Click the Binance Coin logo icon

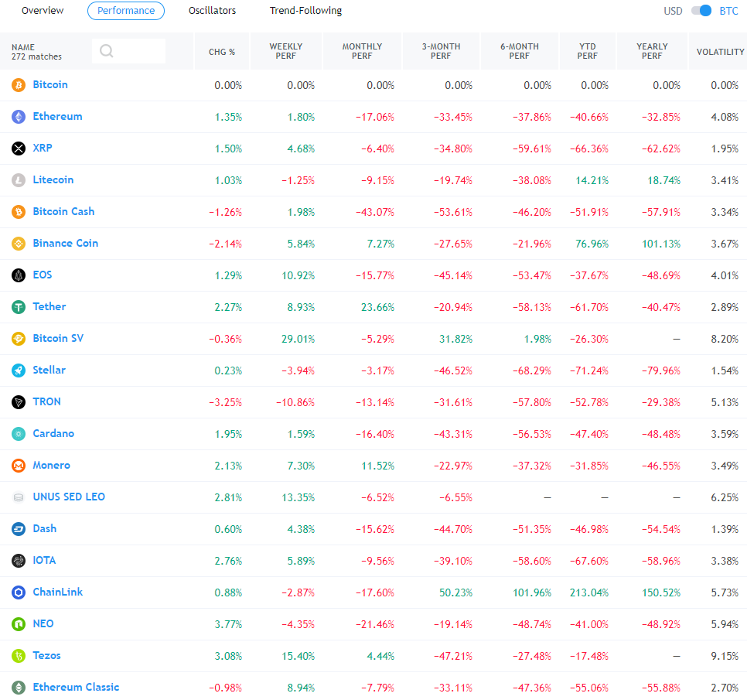19,244
